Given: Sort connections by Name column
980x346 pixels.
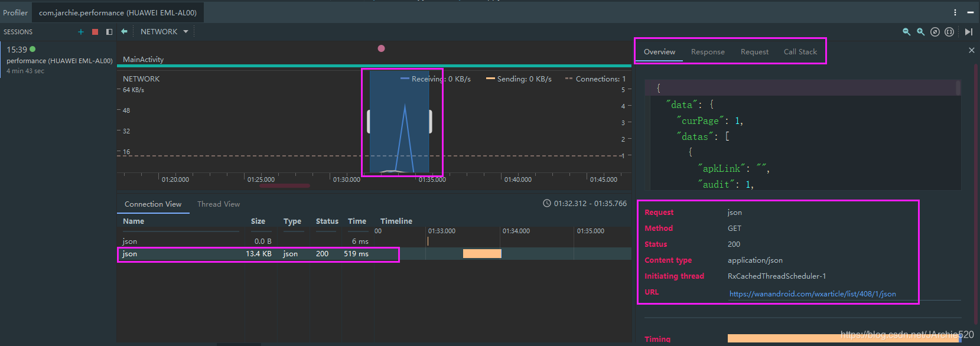Looking at the screenshot, I should [x=134, y=221].
